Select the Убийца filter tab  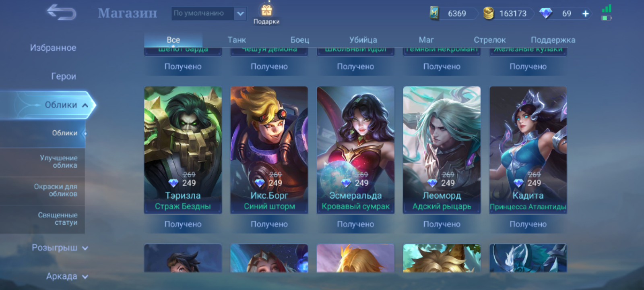[363, 40]
